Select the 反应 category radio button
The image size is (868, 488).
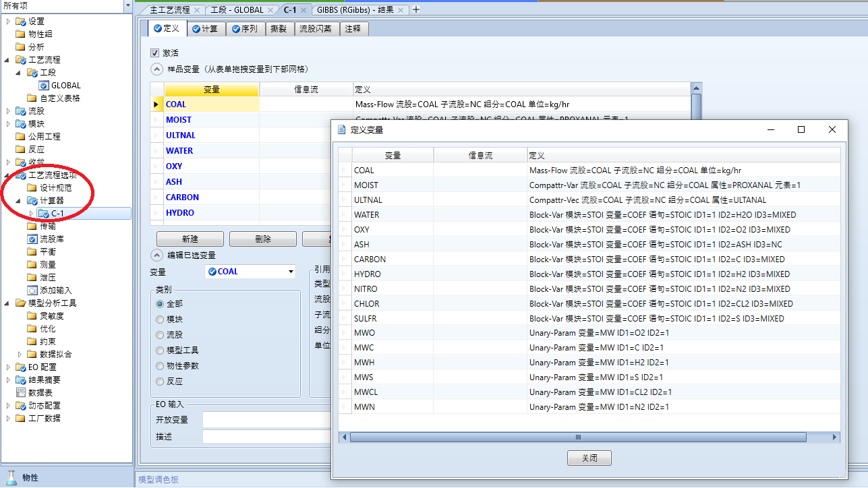(160, 382)
